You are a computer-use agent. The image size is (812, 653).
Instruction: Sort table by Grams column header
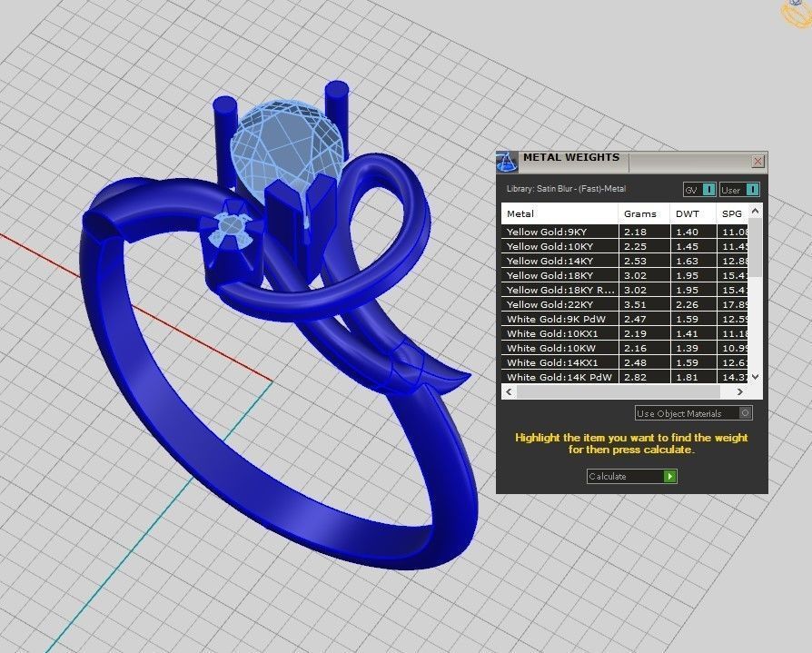pos(644,213)
